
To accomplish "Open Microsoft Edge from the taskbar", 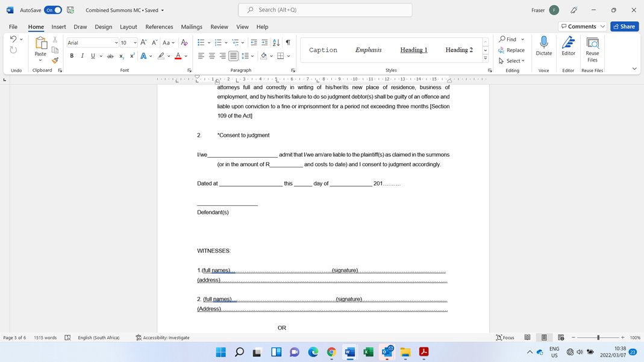I will pos(313,352).
